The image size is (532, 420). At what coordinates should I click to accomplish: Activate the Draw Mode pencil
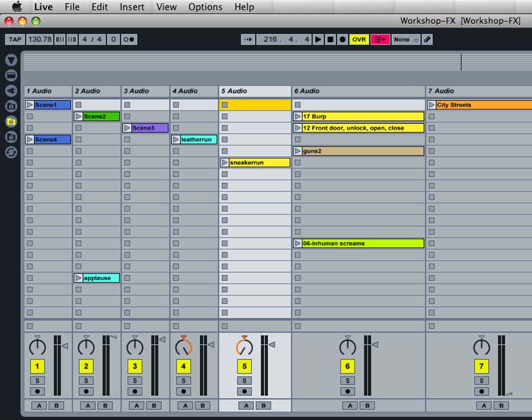coord(428,39)
